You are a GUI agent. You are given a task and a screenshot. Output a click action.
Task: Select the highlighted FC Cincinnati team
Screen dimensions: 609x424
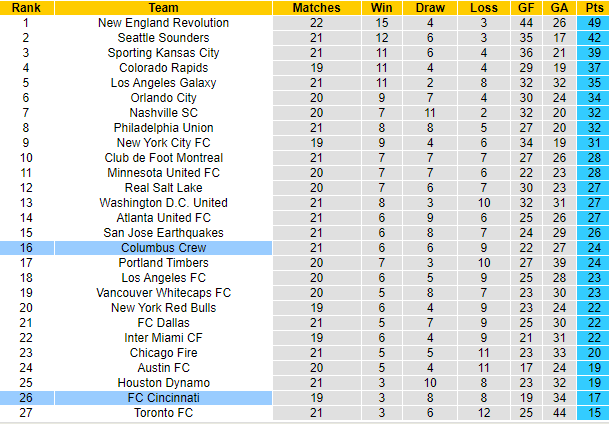click(163, 398)
